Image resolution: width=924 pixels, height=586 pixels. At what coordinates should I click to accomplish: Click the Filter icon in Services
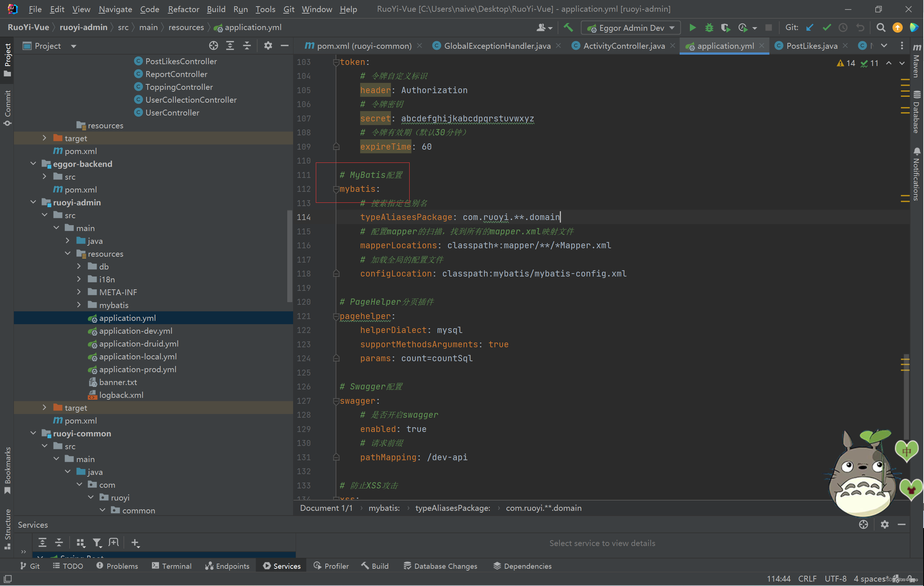tap(97, 542)
